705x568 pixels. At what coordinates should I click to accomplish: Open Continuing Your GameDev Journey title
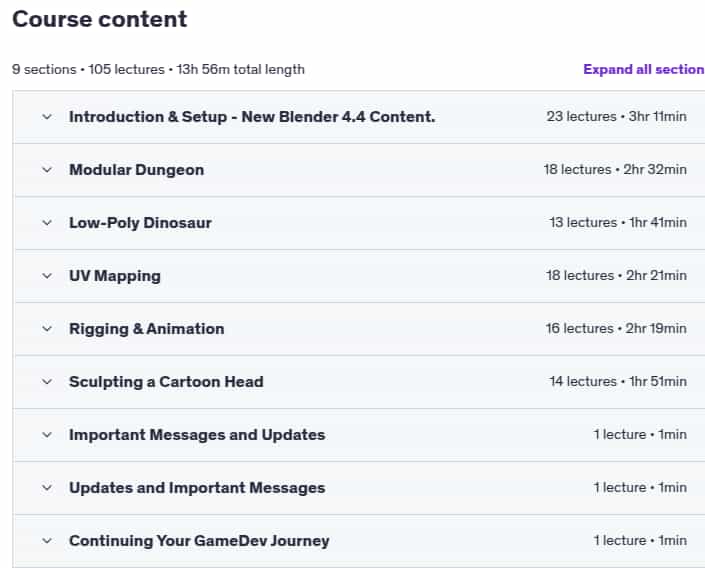199,541
